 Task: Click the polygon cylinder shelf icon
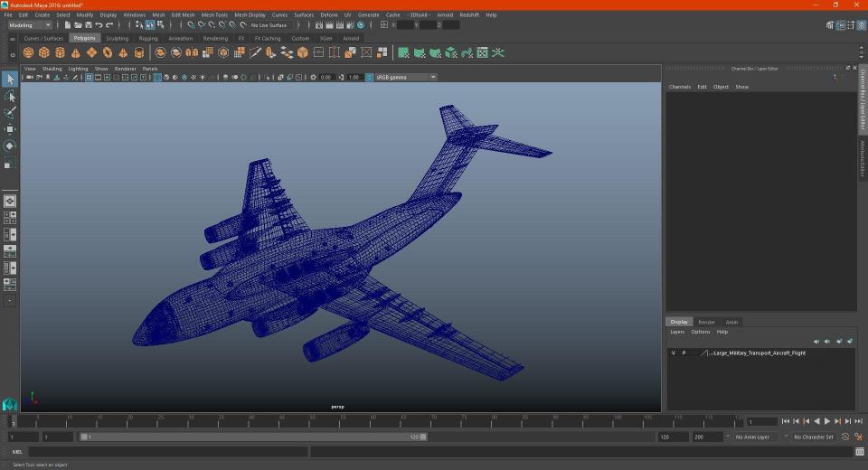tap(60, 52)
